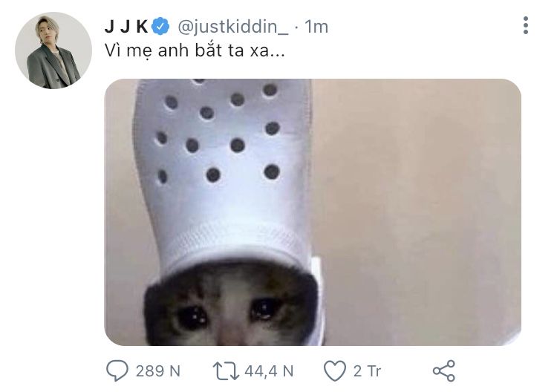Open the JJK profile avatar
Image resolution: width=557 pixels, height=392 pixels.
tap(53, 50)
